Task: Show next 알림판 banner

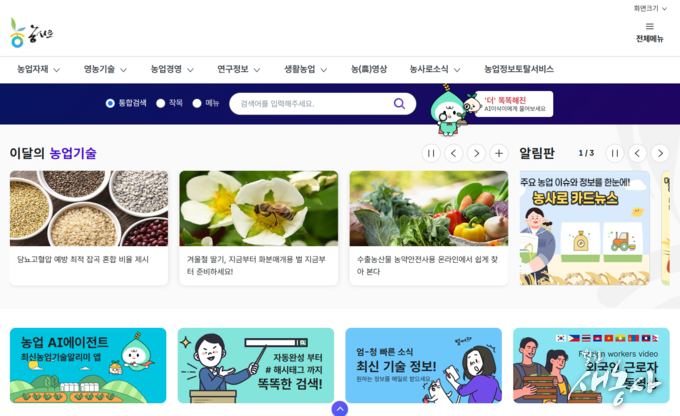Action: [x=660, y=153]
